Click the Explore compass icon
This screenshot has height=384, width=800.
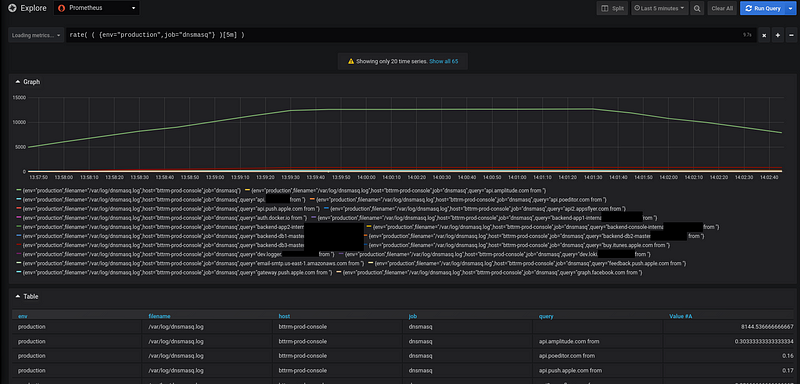click(12, 8)
